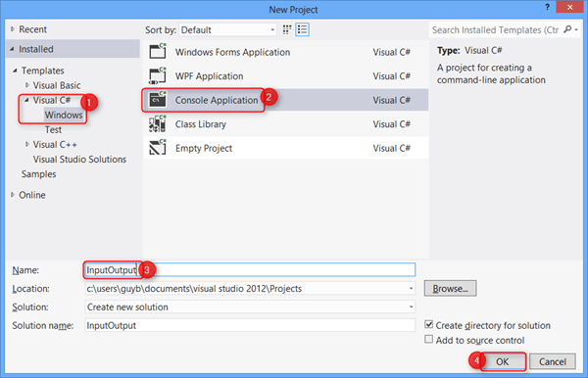This screenshot has width=588, height=378.
Task: Open the search options dropdown arrow
Action: tap(576, 29)
